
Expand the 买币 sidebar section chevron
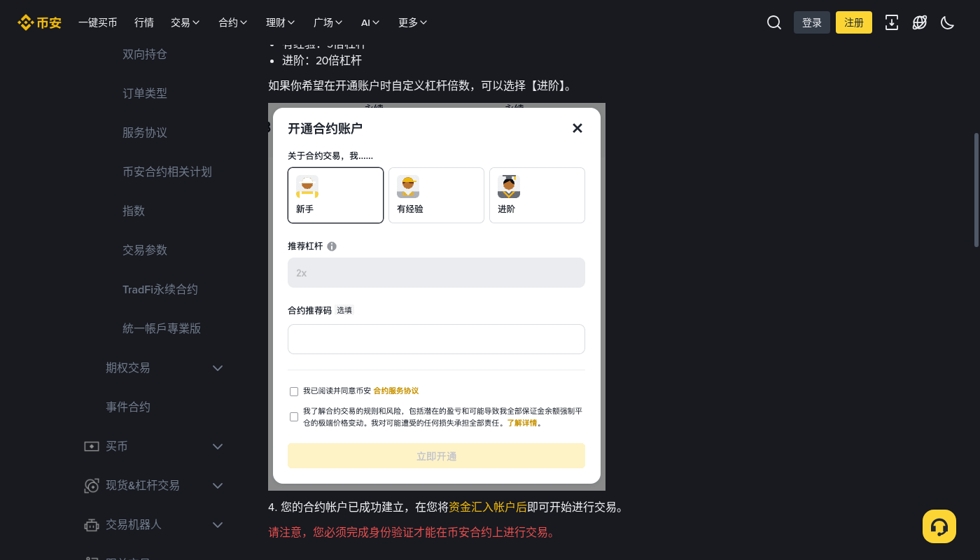point(218,446)
